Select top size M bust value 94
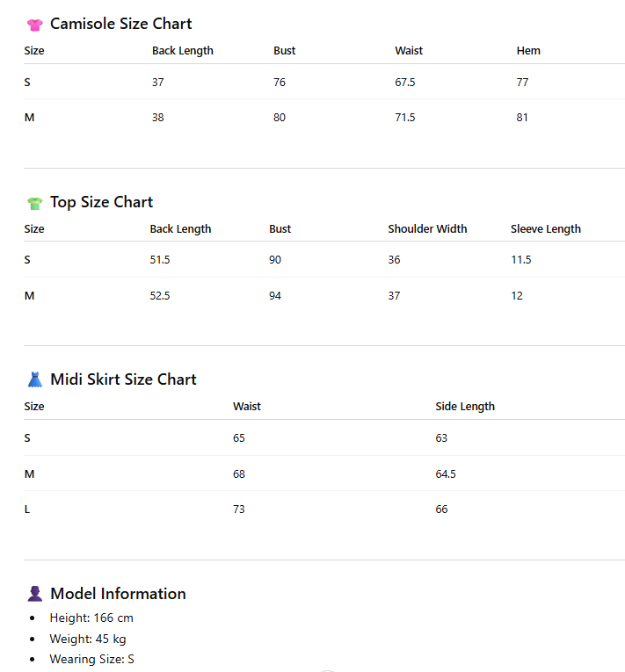 coord(275,296)
